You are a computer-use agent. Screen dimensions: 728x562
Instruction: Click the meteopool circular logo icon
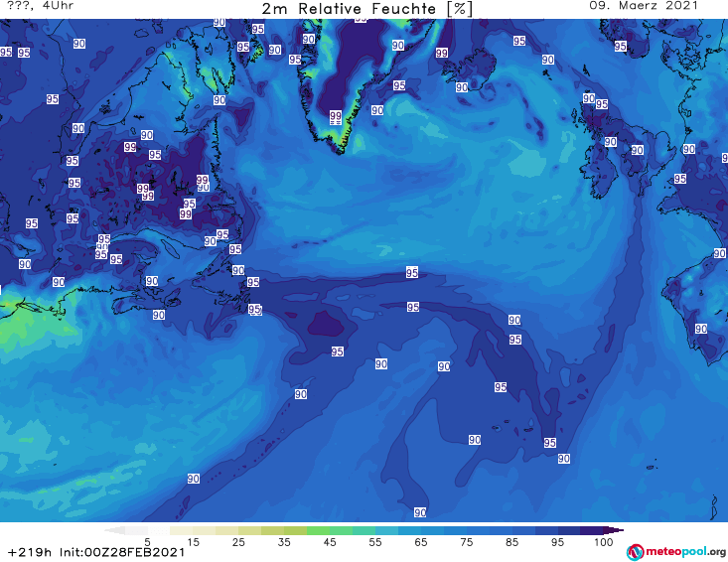[x=635, y=553]
